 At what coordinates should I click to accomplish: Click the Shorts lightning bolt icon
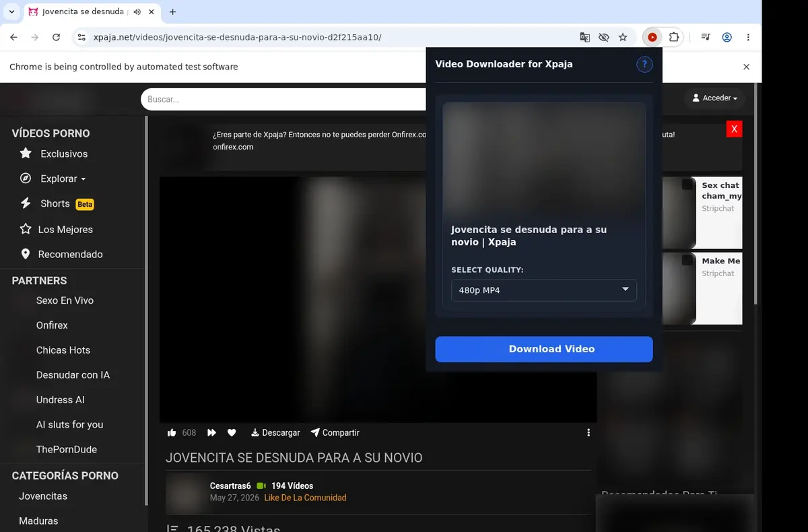[x=26, y=203]
